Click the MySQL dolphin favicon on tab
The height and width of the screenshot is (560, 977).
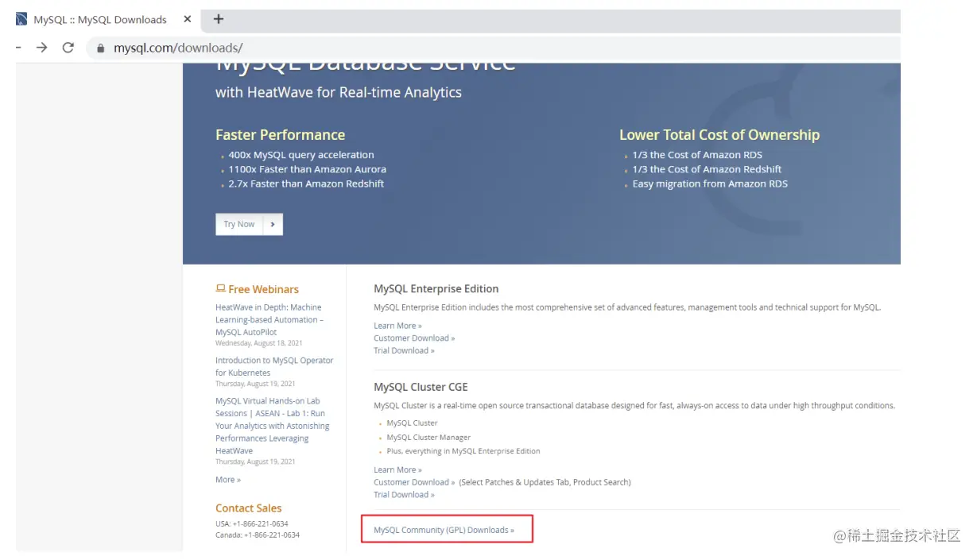[x=22, y=19]
